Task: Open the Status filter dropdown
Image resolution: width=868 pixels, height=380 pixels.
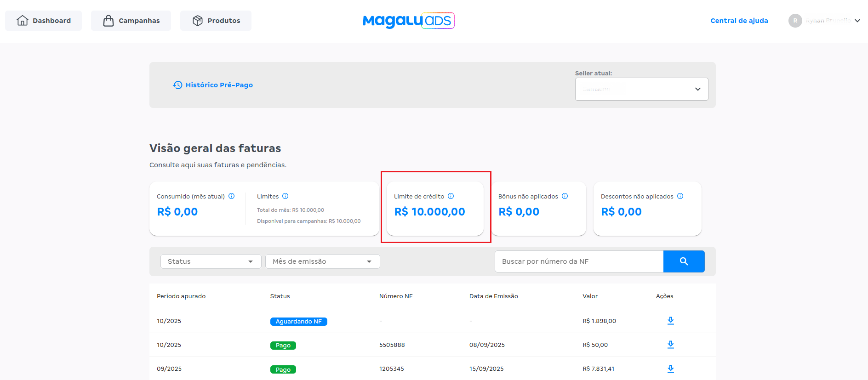Action: 211,261
